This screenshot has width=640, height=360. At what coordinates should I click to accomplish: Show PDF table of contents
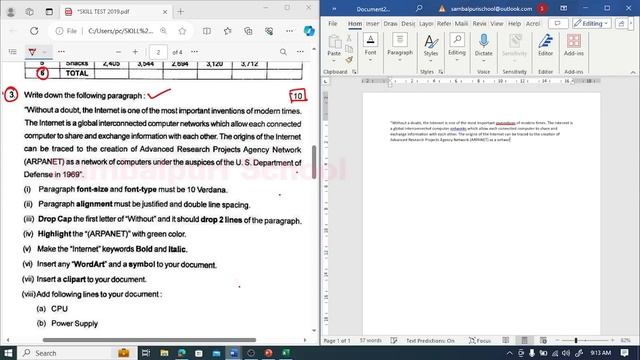pyautogui.click(x=13, y=52)
